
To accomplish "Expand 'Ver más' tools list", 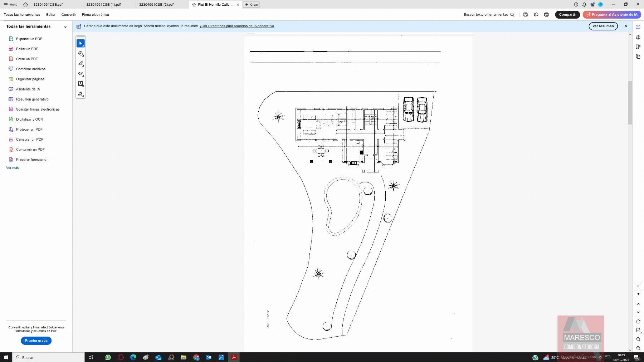I will 13,168.
